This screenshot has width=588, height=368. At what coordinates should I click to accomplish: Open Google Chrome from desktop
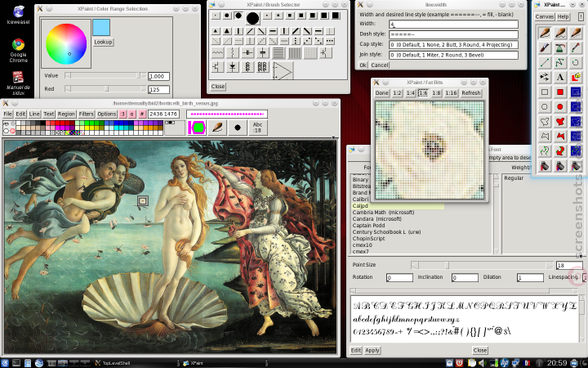(x=18, y=51)
